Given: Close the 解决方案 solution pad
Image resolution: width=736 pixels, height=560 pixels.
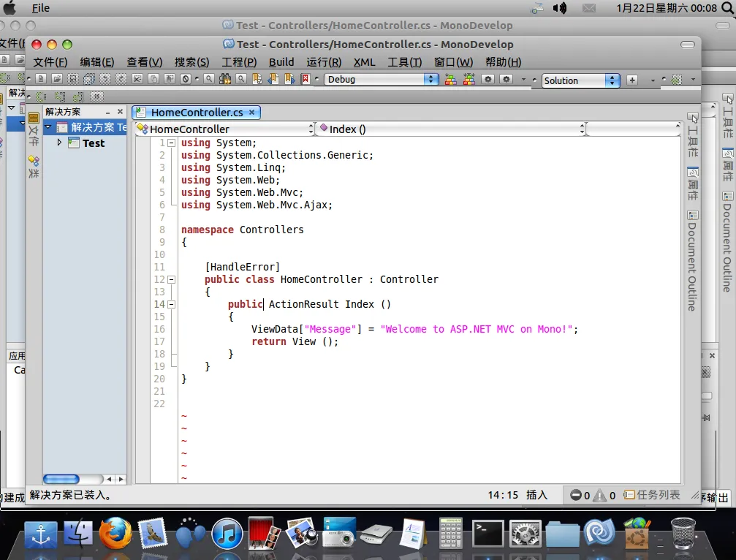Looking at the screenshot, I should [x=120, y=112].
